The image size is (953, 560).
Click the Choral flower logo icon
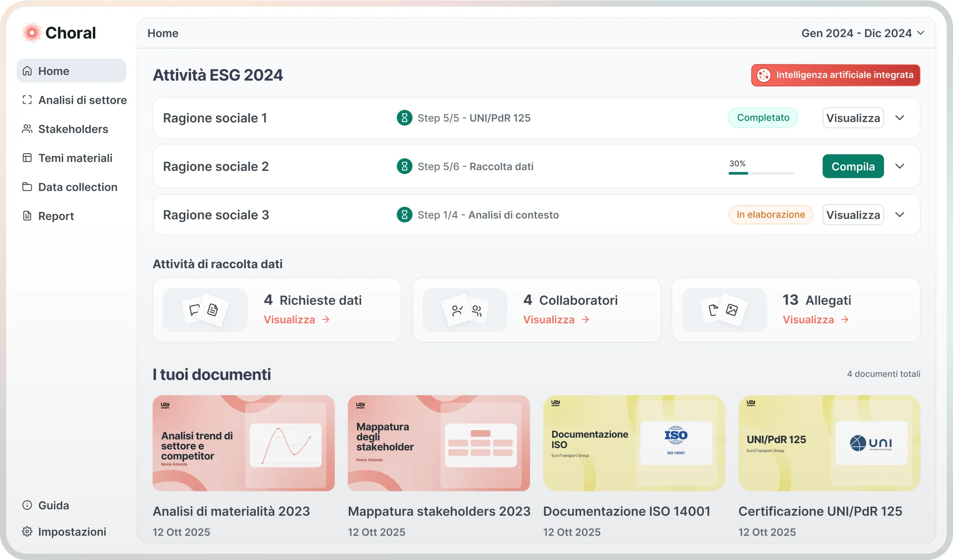32,33
